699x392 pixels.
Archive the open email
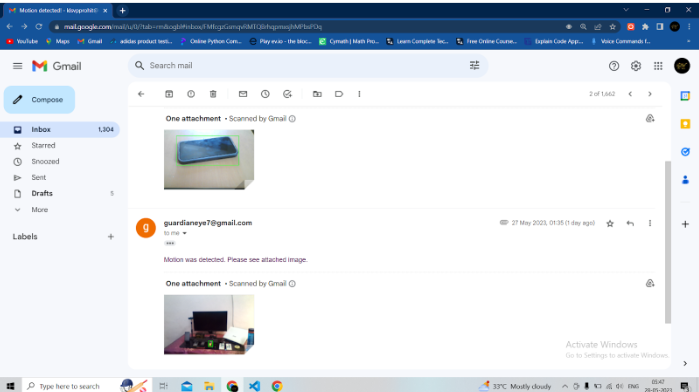(169, 94)
